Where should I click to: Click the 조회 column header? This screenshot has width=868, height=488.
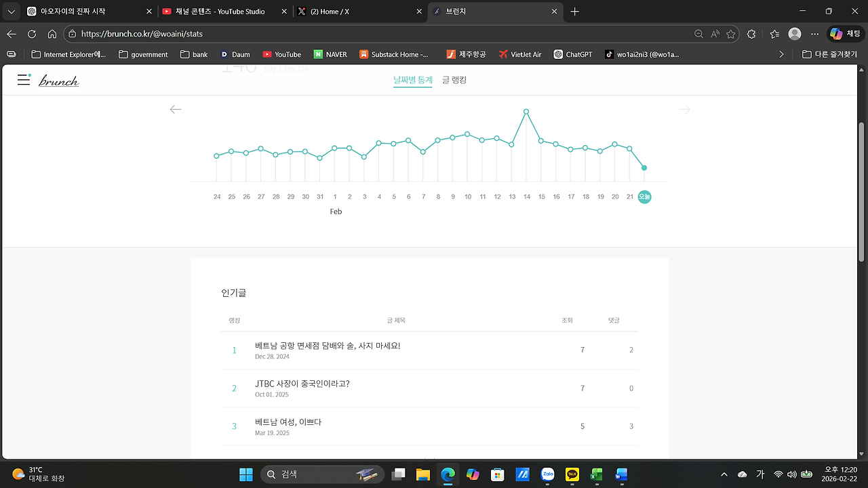(567, 320)
